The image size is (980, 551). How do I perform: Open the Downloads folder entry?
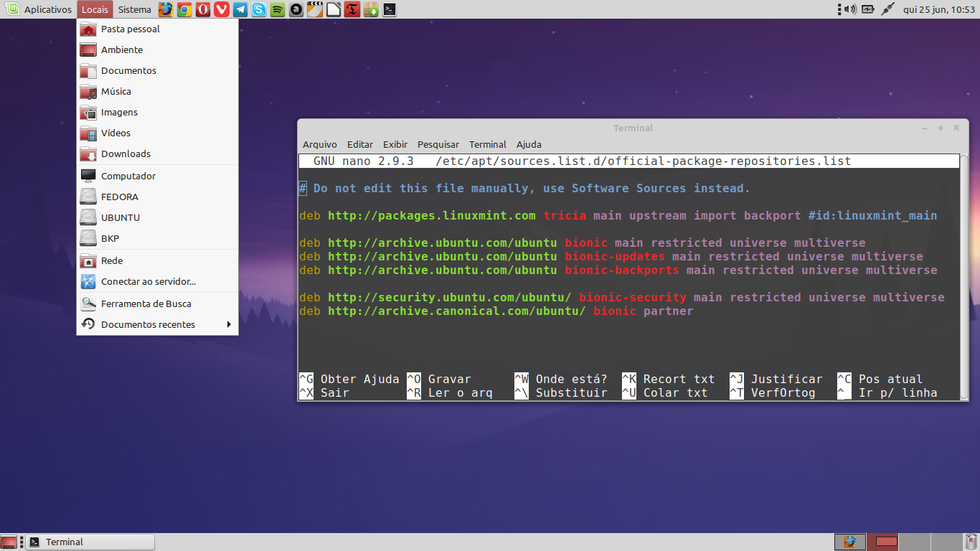pyautogui.click(x=158, y=154)
